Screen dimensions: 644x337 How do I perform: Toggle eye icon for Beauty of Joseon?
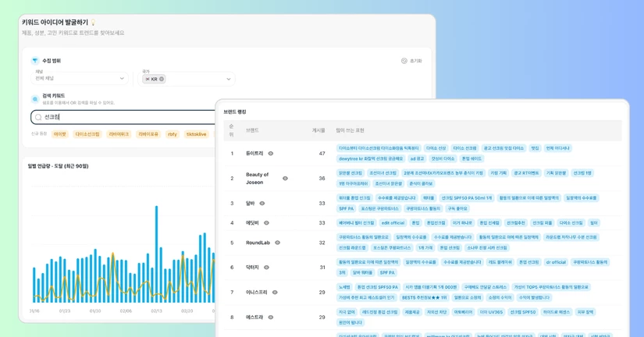[x=285, y=178]
